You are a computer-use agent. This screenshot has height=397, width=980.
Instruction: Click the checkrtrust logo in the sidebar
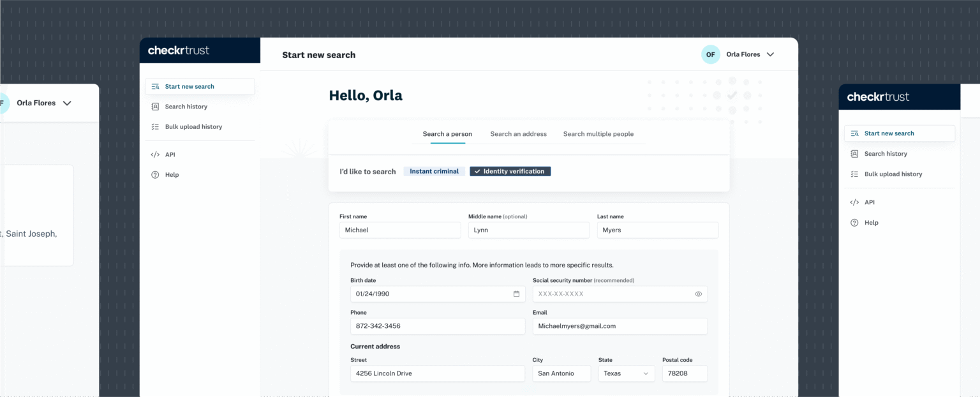tap(179, 50)
